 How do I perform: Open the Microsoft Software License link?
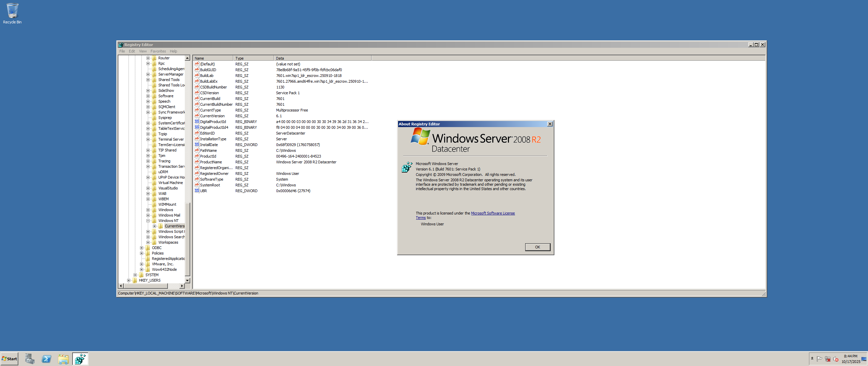pos(493,213)
